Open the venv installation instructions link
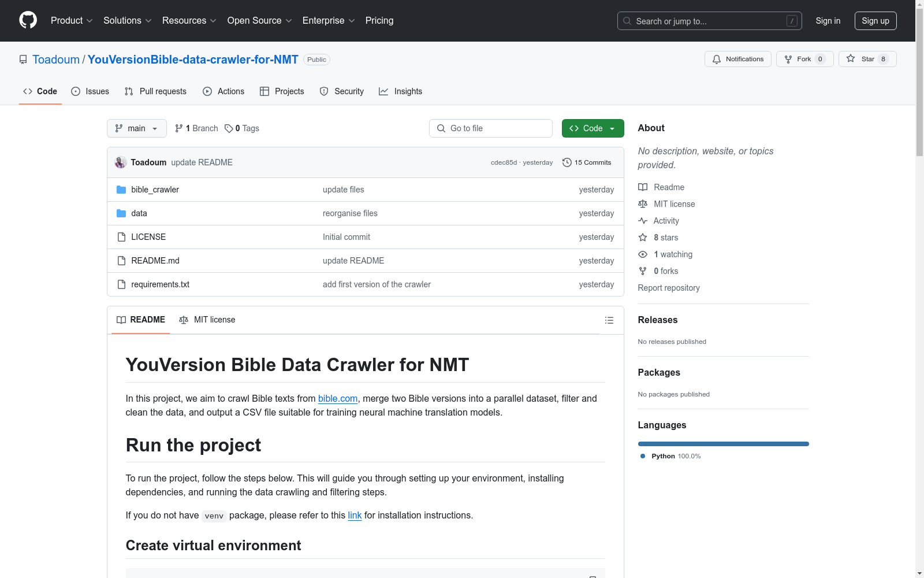The width and height of the screenshot is (924, 578). [355, 515]
